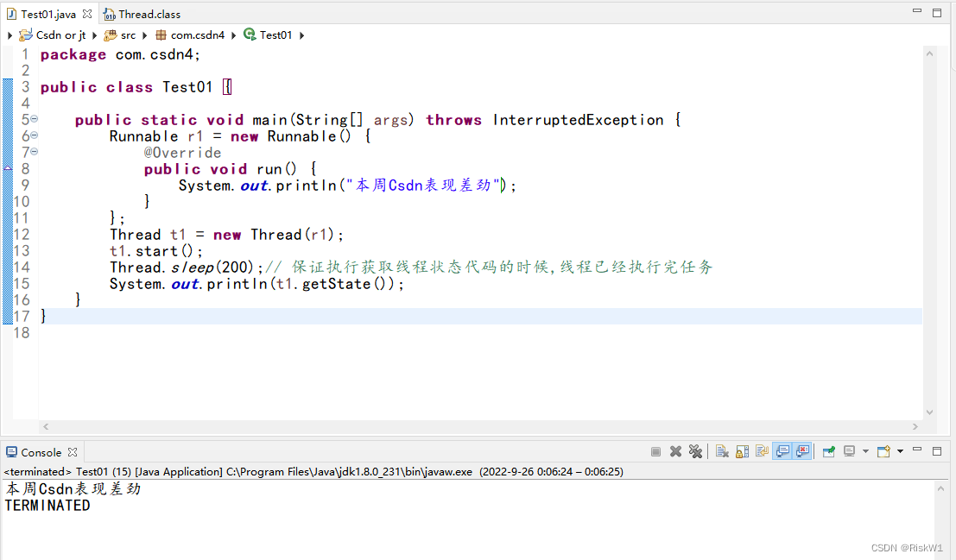
Task: Switch to the Test01.java editor tab
Action: [x=48, y=14]
